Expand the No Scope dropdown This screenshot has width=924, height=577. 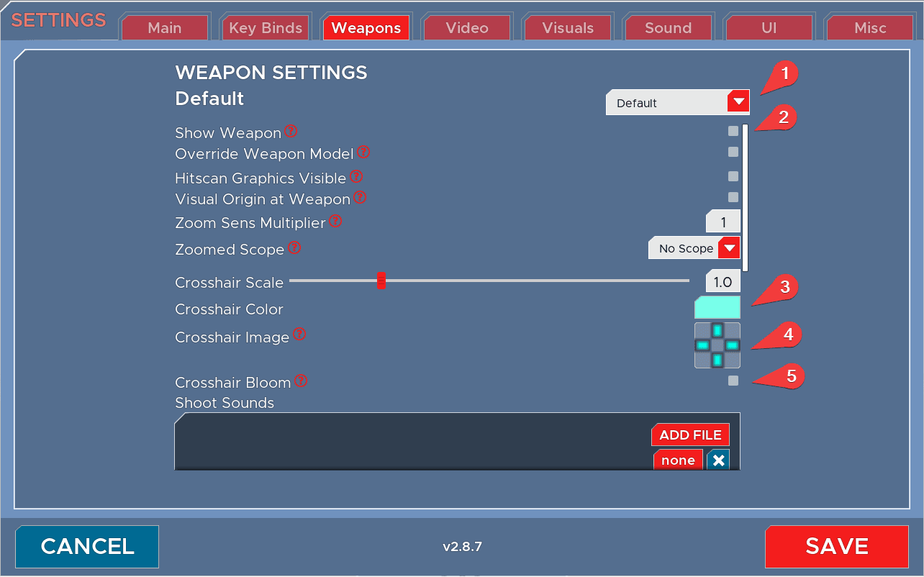click(x=694, y=248)
